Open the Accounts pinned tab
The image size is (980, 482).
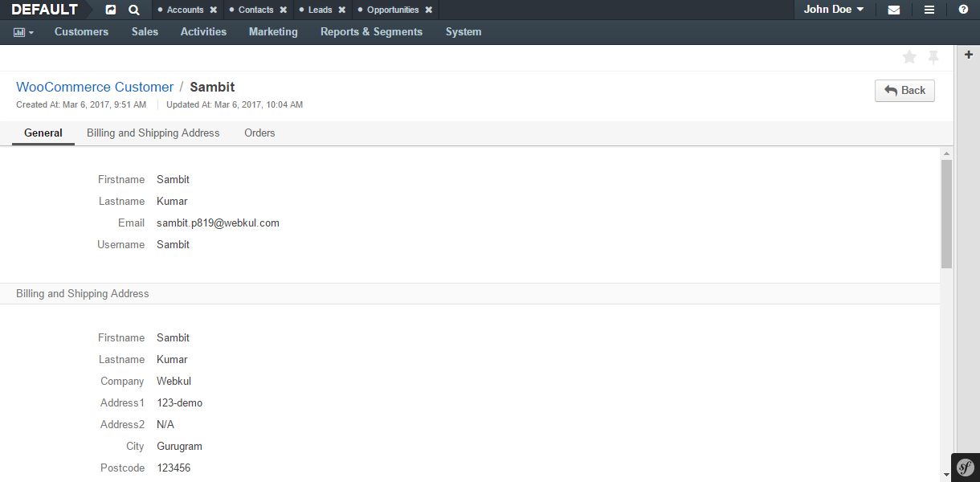185,10
